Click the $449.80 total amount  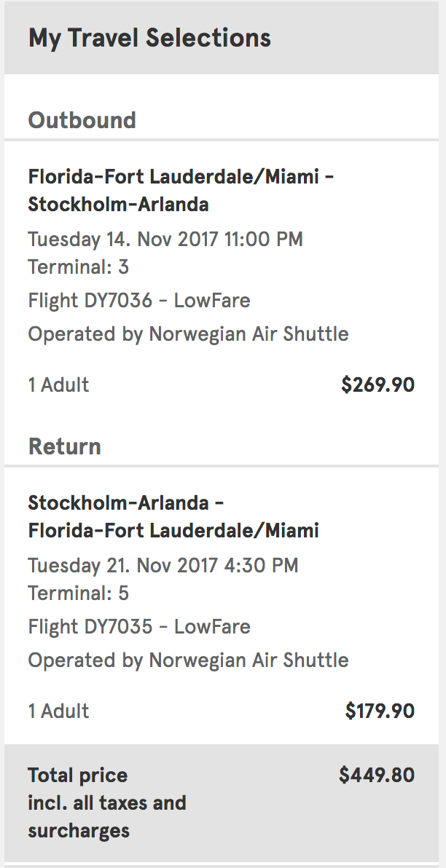[376, 775]
